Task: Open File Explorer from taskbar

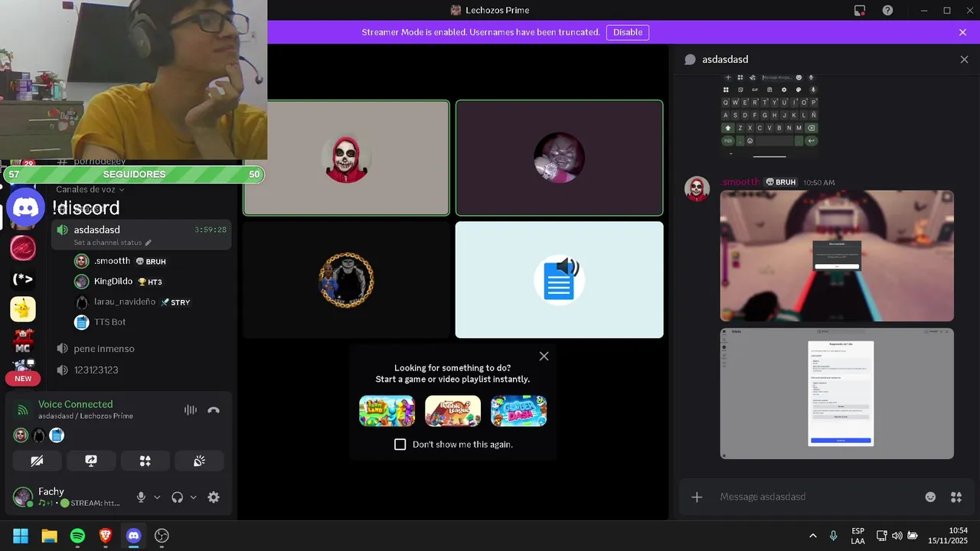Action: click(x=49, y=536)
